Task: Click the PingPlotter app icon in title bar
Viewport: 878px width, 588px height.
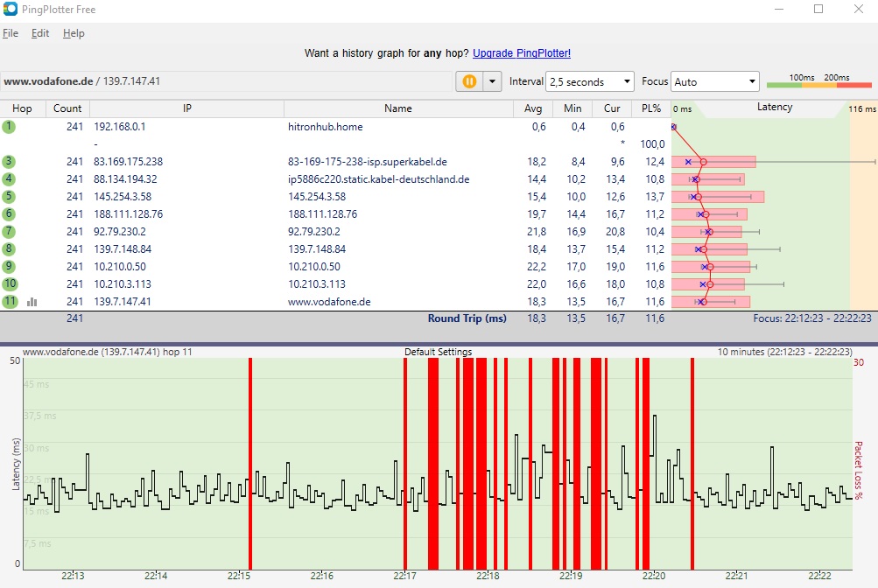Action: click(x=11, y=10)
